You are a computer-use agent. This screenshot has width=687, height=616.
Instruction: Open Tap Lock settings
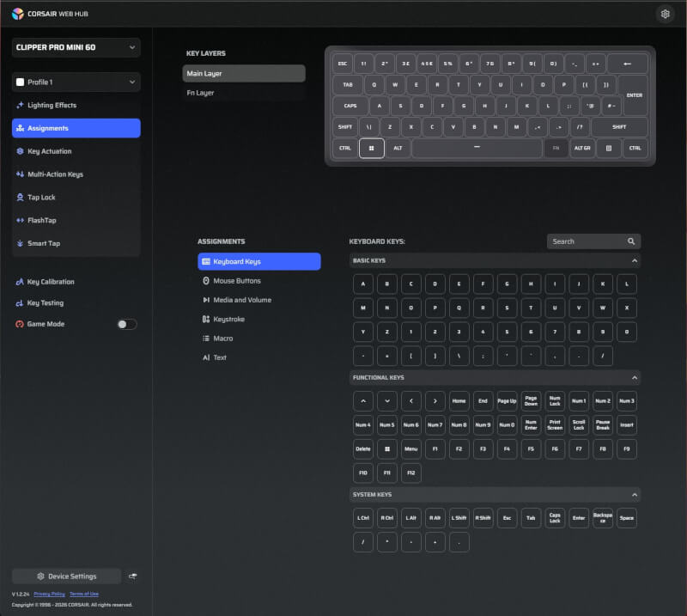[x=76, y=198]
